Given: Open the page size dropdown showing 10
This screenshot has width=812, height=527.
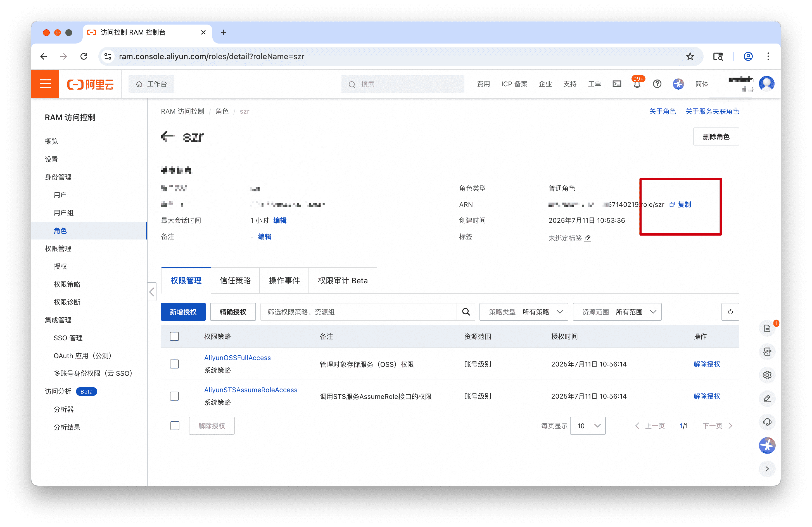Looking at the screenshot, I should pos(588,426).
